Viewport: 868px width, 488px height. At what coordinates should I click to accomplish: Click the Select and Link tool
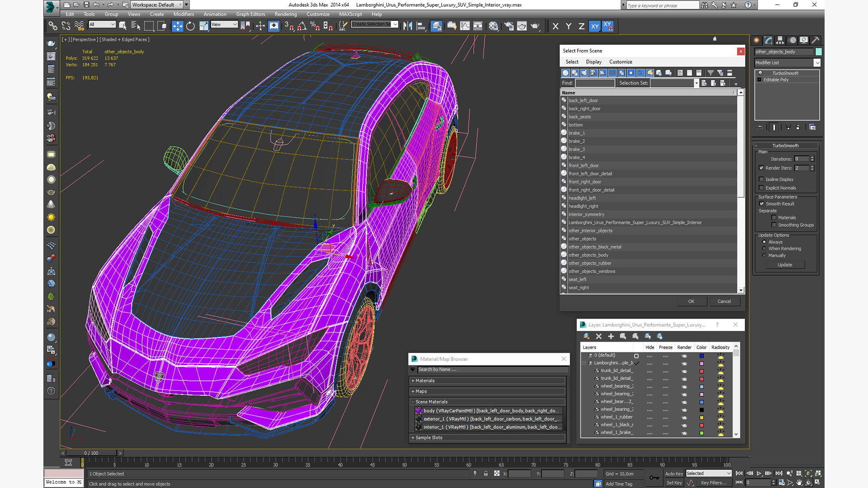tap(53, 26)
